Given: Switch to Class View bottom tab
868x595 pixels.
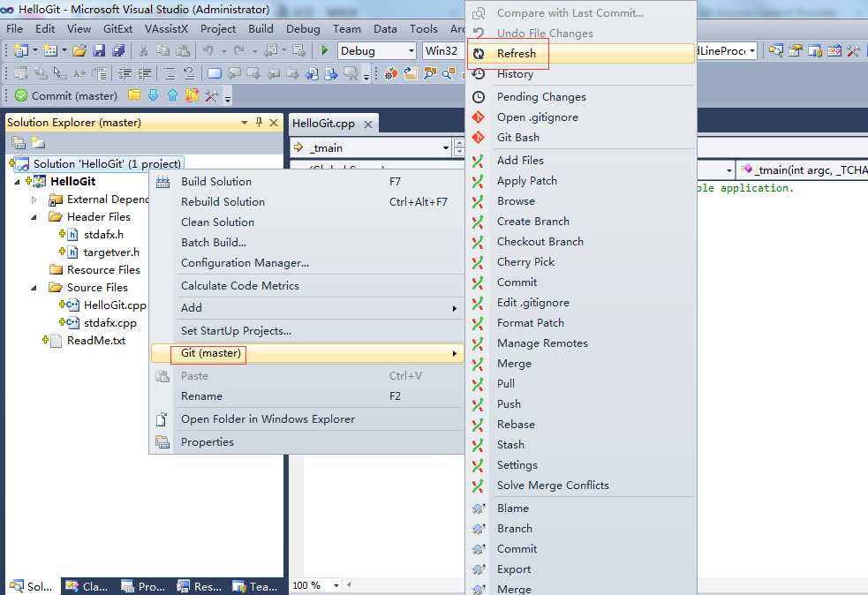Looking at the screenshot, I should [x=87, y=586].
